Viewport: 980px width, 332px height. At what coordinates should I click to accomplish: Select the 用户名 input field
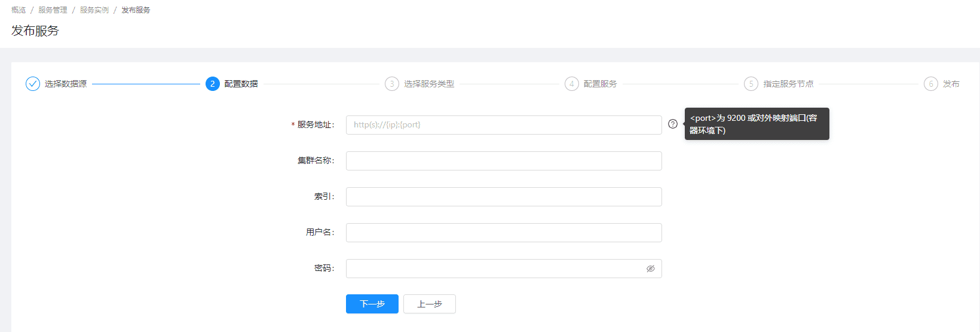click(503, 233)
